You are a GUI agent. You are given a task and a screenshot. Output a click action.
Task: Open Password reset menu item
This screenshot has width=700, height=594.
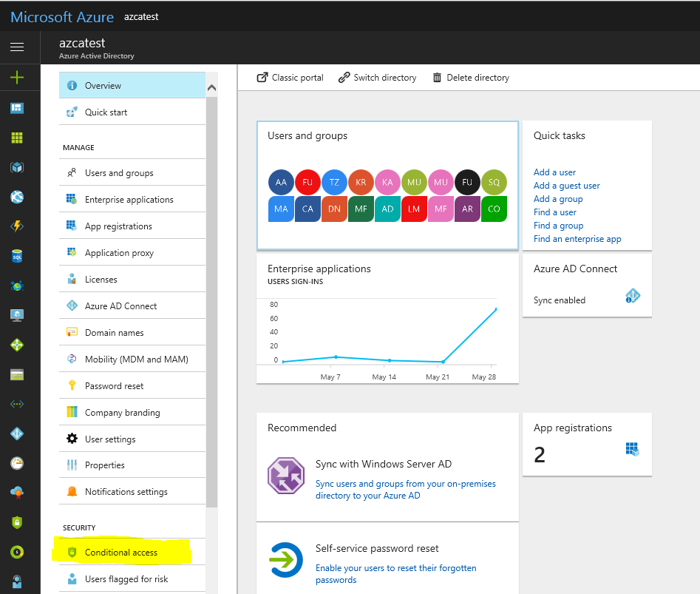(132, 386)
